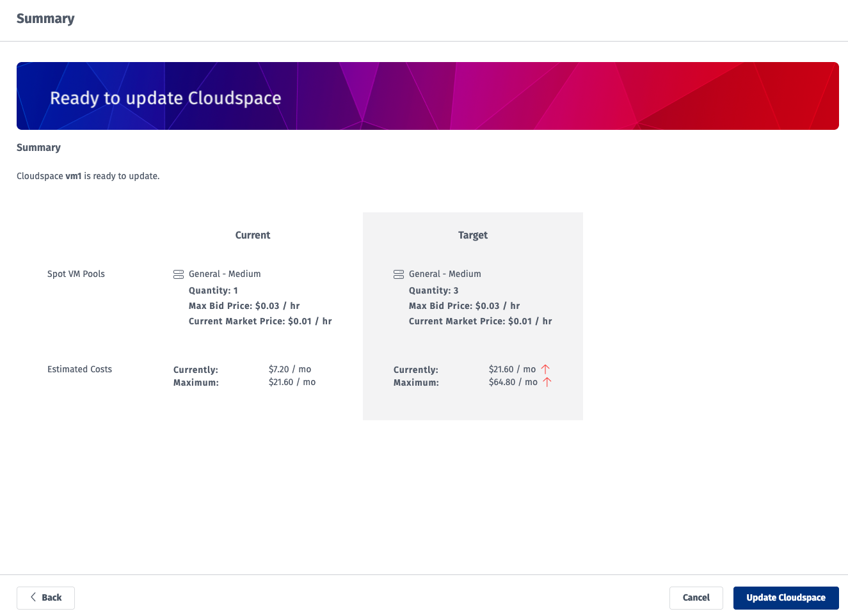Click the Quantity: 3 detail in Target

click(433, 290)
